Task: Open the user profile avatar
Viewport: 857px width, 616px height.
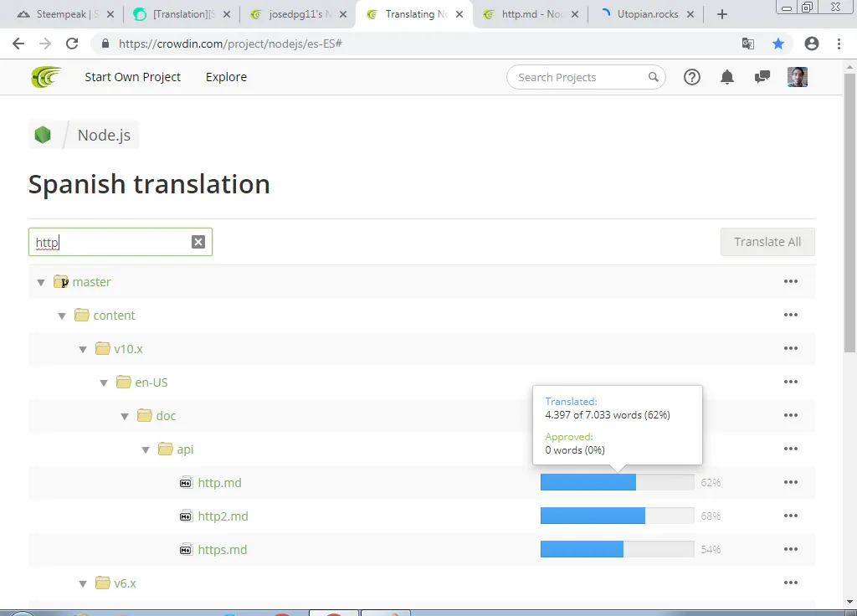Action: pyautogui.click(x=798, y=77)
